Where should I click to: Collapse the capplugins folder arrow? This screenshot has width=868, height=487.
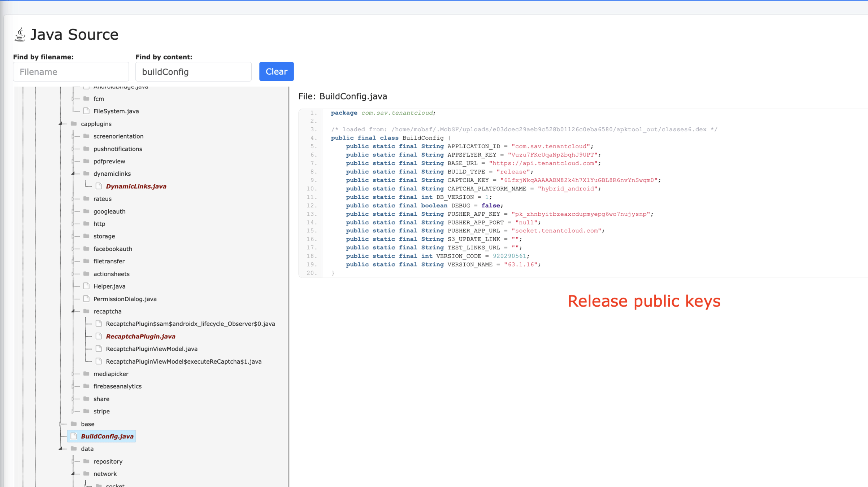coord(61,124)
